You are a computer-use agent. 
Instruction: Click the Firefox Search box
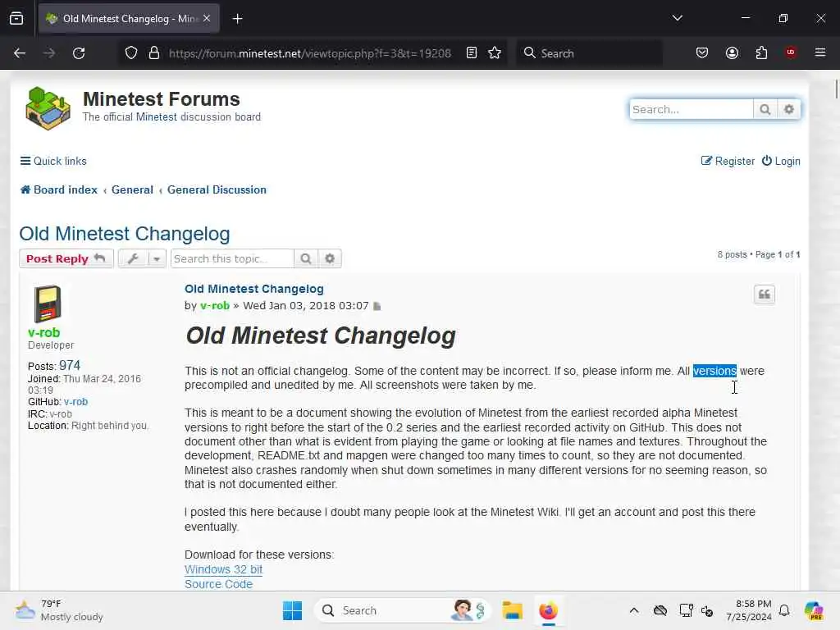point(589,53)
